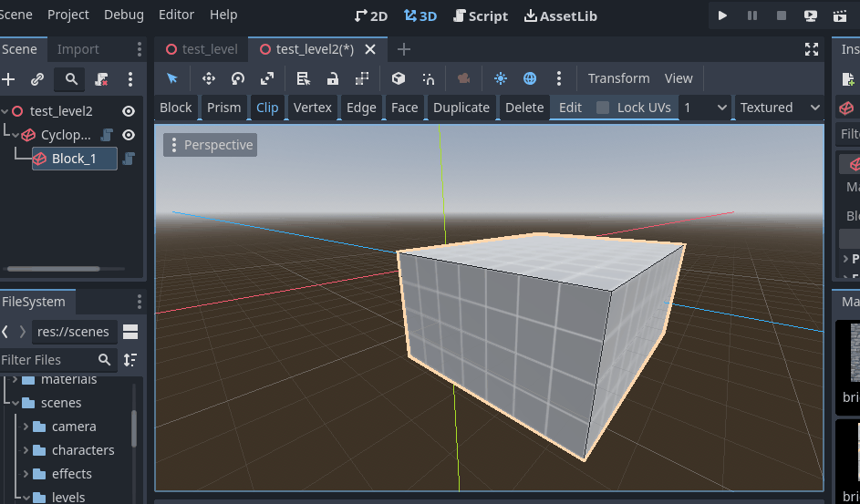Open the list-select mode icon
Screen dimensions: 860x504
click(x=304, y=78)
